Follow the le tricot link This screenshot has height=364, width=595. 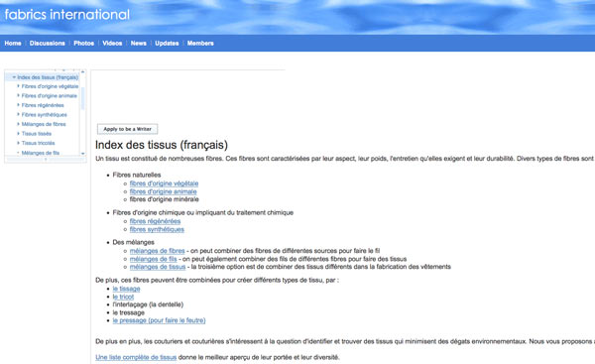pos(123,297)
